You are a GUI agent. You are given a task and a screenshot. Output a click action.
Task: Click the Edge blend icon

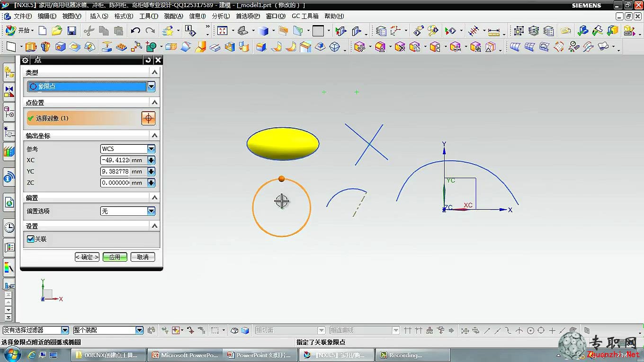tap(261, 47)
